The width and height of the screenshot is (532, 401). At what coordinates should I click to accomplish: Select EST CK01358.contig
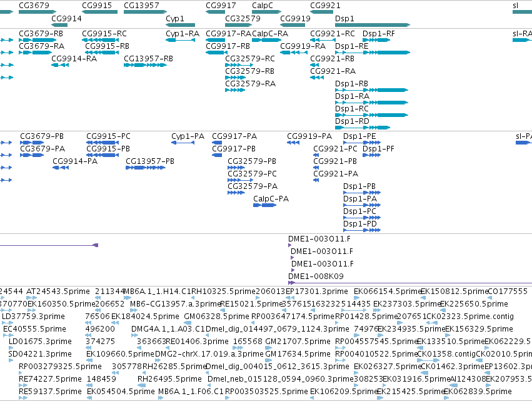(428, 360)
